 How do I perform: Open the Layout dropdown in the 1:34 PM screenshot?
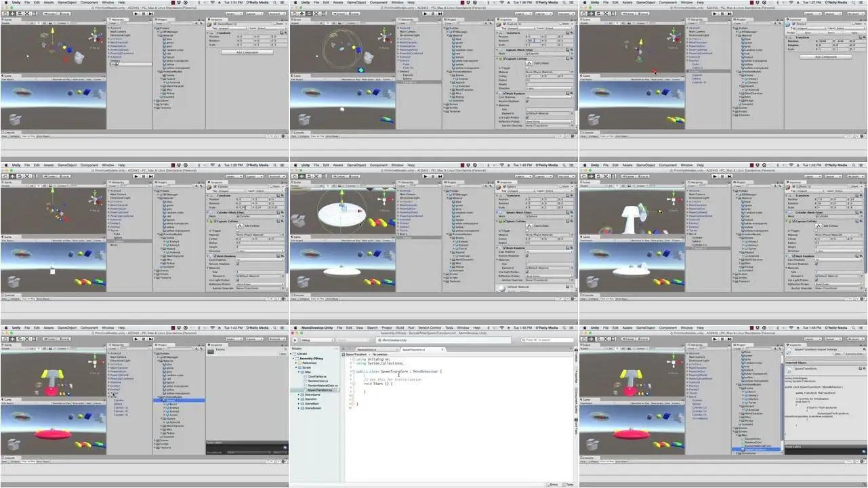point(255,14)
